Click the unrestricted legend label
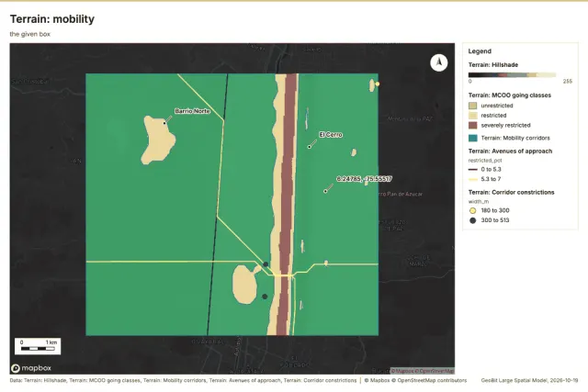This screenshot has width=588, height=392. tap(497, 106)
